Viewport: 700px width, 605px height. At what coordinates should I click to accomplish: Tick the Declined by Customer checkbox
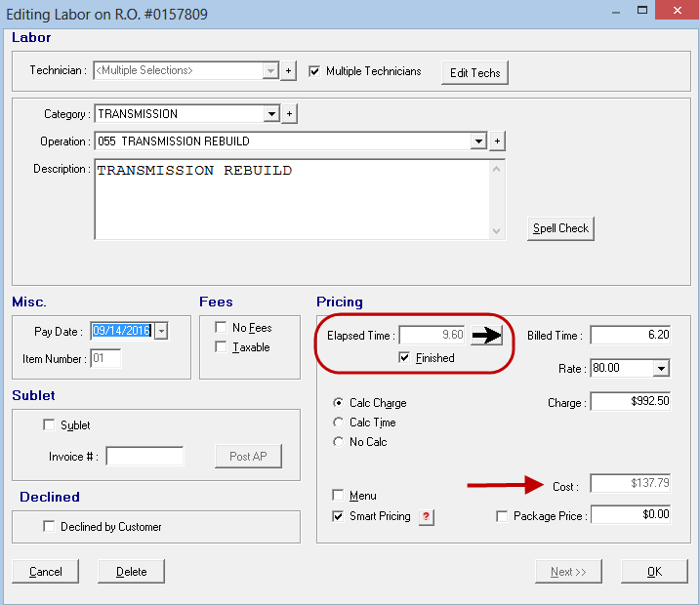tap(50, 527)
